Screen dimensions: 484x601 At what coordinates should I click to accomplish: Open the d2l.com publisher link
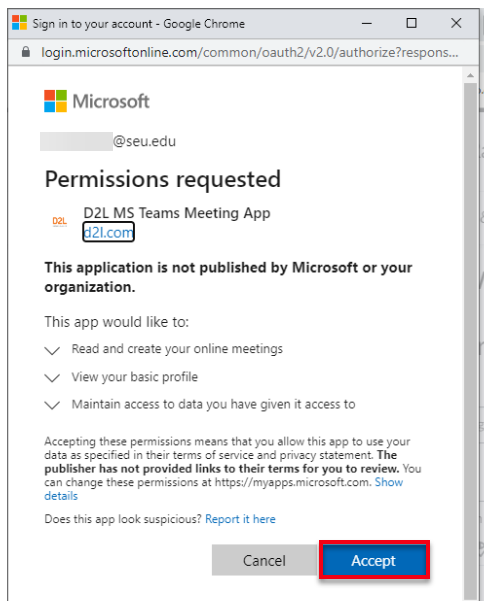[108, 232]
